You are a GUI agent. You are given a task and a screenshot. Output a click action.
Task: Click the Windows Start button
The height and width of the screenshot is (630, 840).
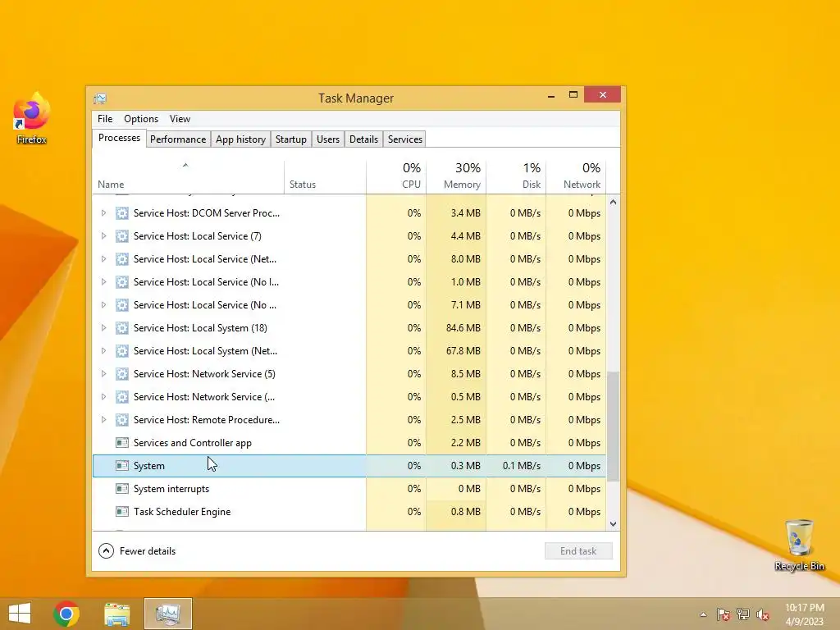click(x=20, y=614)
